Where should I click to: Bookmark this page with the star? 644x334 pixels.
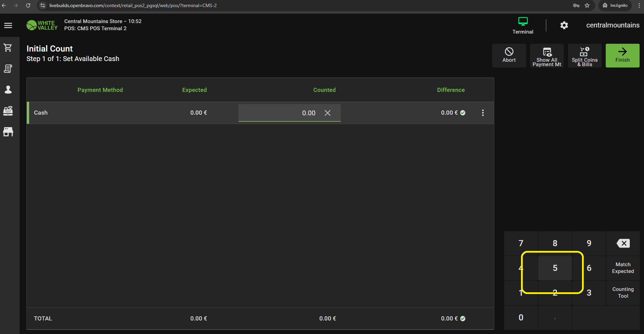[x=587, y=5]
